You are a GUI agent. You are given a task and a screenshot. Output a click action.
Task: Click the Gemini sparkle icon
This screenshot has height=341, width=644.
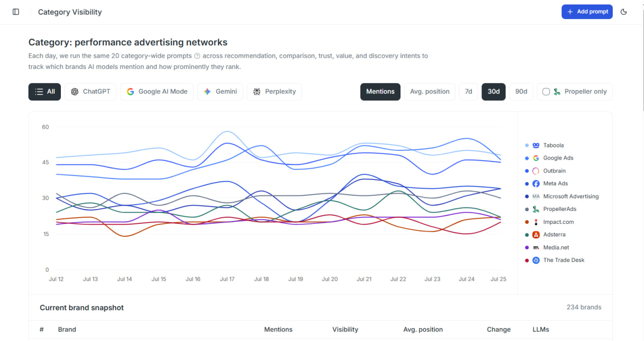point(207,92)
